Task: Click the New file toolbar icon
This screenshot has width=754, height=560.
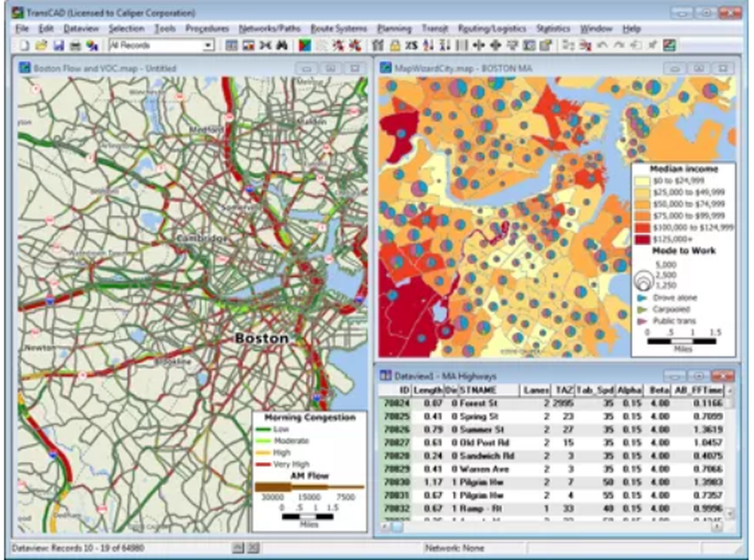Action: (25, 46)
